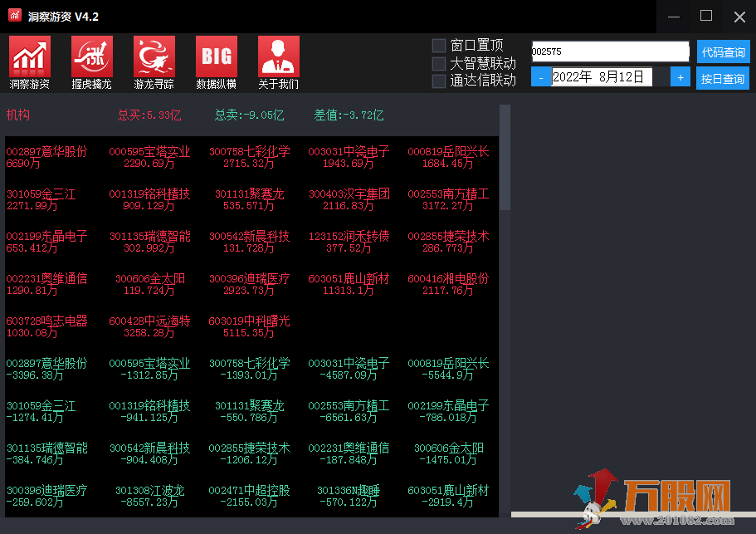
Task: Select red 001319铭科精技 909.129万 entry
Action: click(149, 199)
